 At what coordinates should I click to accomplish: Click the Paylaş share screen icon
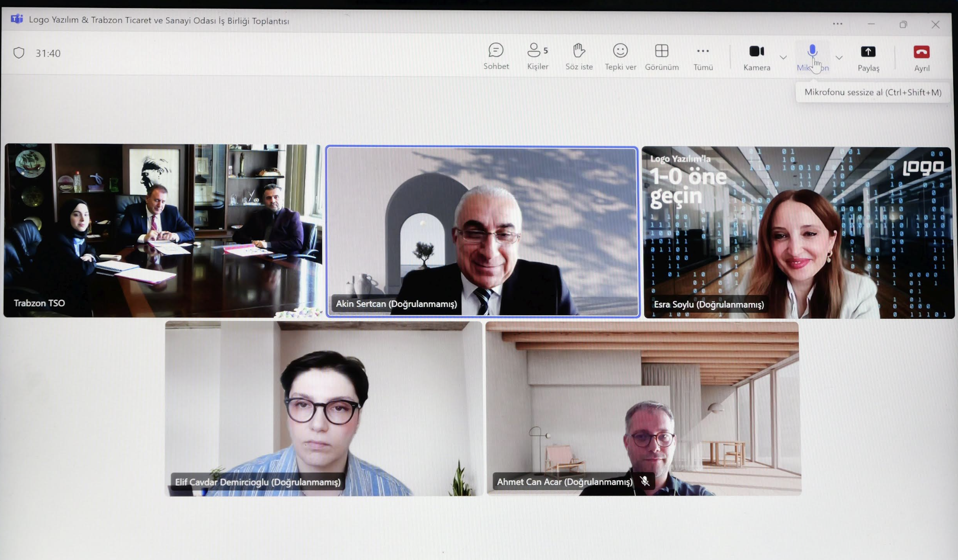point(868,52)
